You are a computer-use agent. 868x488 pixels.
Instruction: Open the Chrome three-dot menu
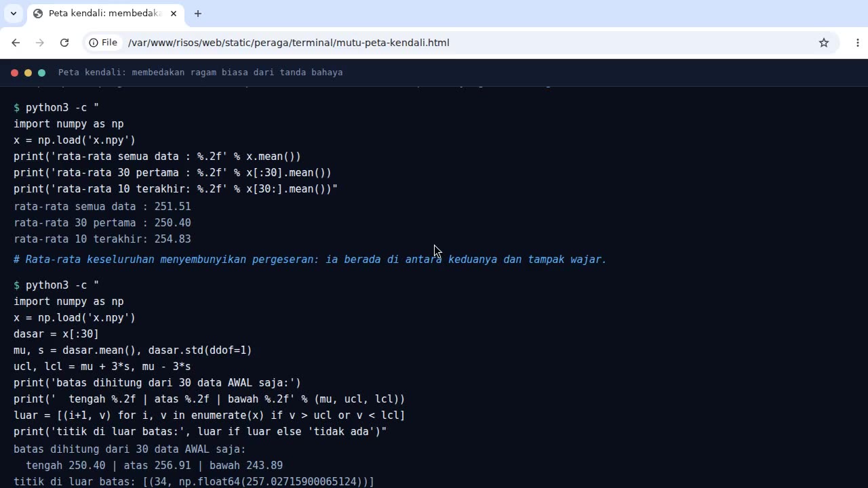click(858, 43)
